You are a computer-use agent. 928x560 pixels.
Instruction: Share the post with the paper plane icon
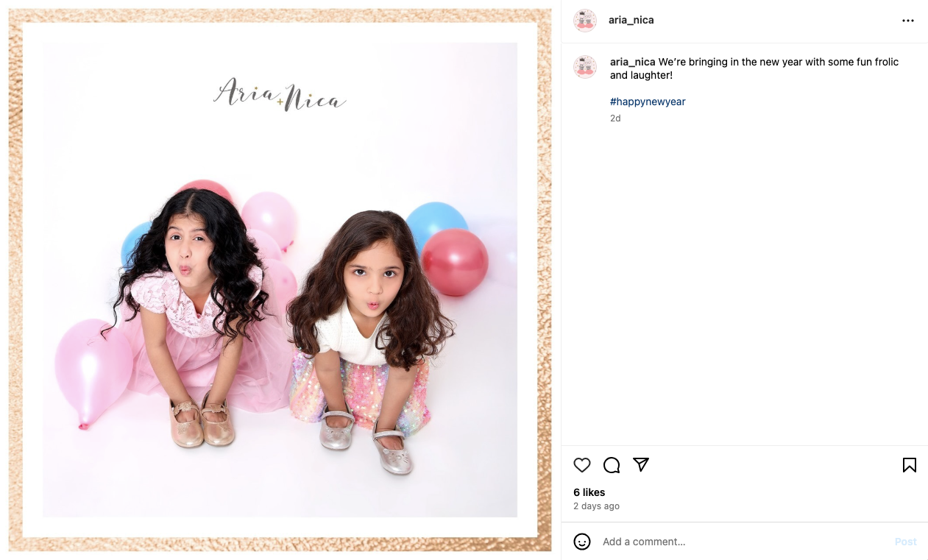click(x=641, y=464)
